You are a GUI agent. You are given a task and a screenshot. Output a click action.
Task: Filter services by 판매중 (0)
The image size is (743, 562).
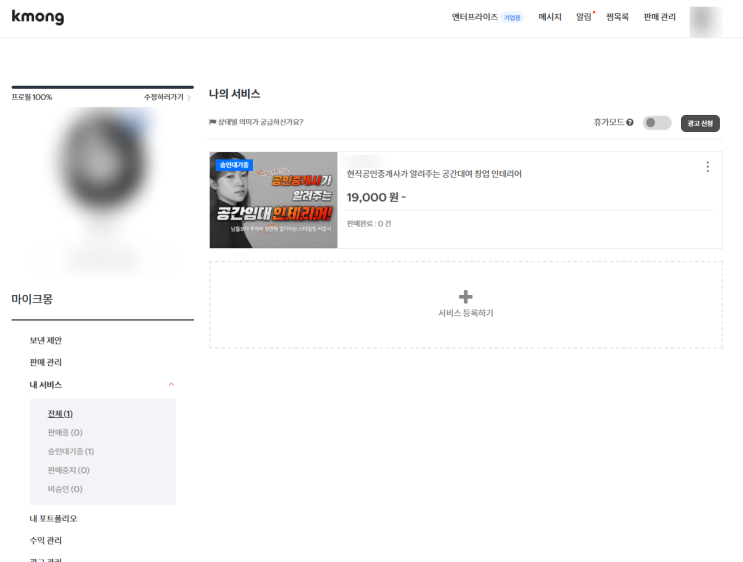[65, 433]
